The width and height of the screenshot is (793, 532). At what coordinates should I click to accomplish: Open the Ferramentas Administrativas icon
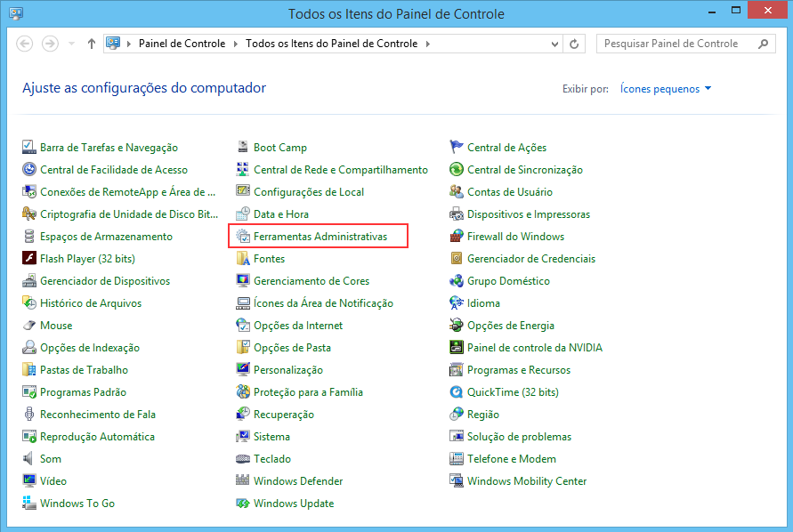(243, 236)
